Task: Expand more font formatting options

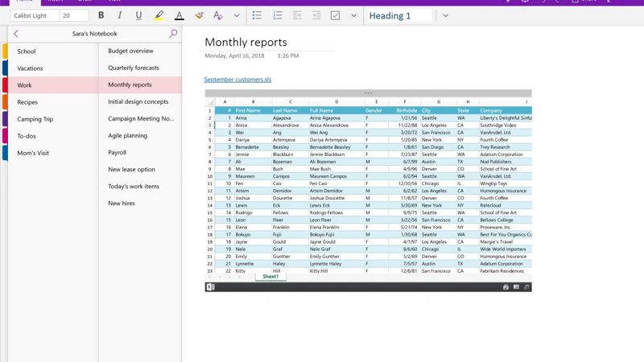Action: click(237, 15)
